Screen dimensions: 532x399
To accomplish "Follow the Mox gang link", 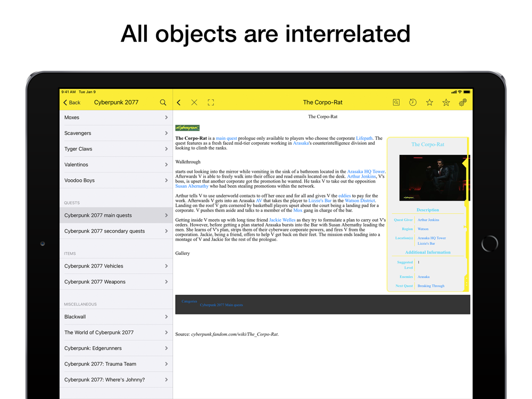I will coord(297,210).
